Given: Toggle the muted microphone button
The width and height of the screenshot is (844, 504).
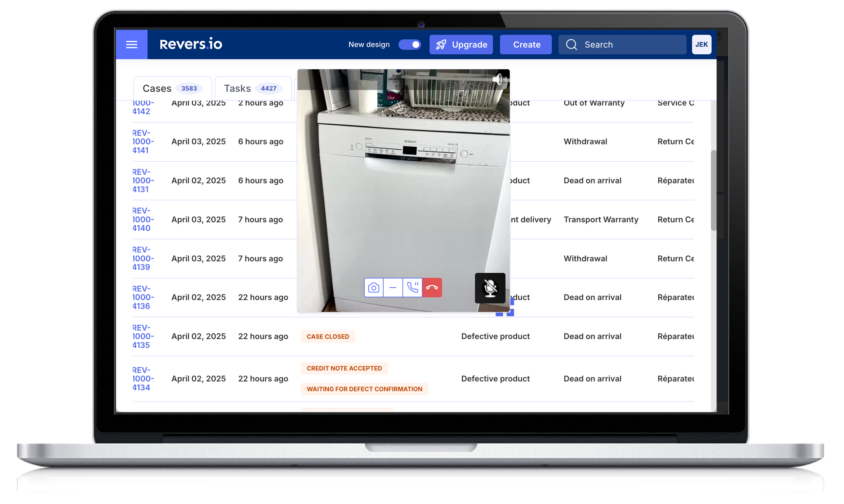Looking at the screenshot, I should (490, 288).
